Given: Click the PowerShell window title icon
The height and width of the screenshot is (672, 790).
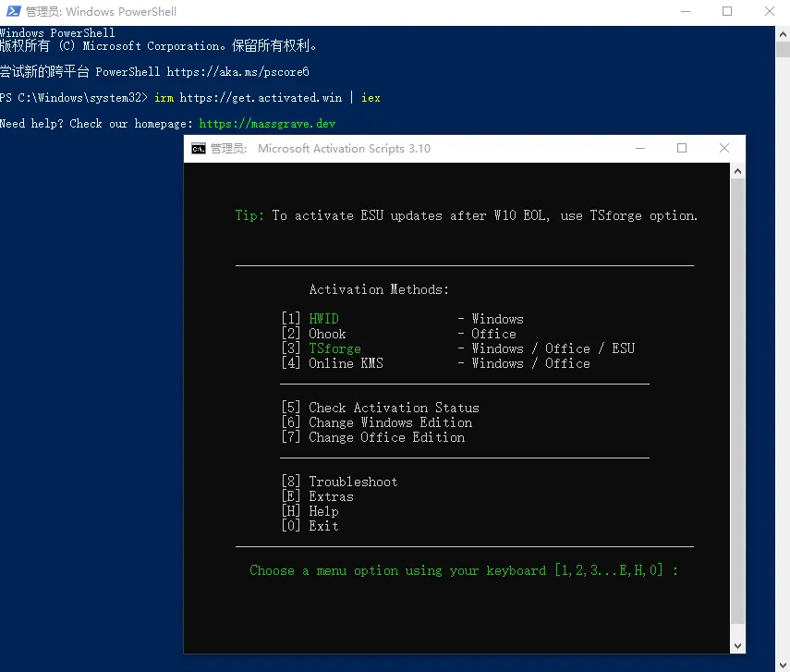Looking at the screenshot, I should pos(14,11).
